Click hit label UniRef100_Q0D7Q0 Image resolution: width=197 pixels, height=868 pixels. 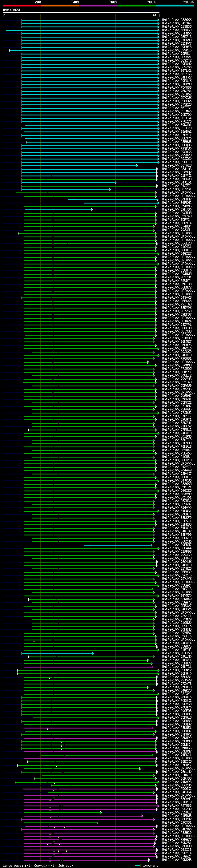(x=177, y=115)
